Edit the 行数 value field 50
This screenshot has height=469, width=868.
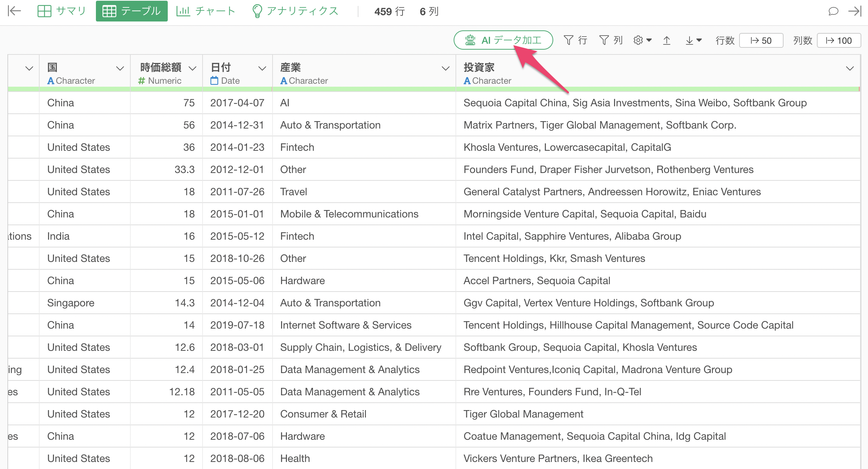(x=761, y=40)
